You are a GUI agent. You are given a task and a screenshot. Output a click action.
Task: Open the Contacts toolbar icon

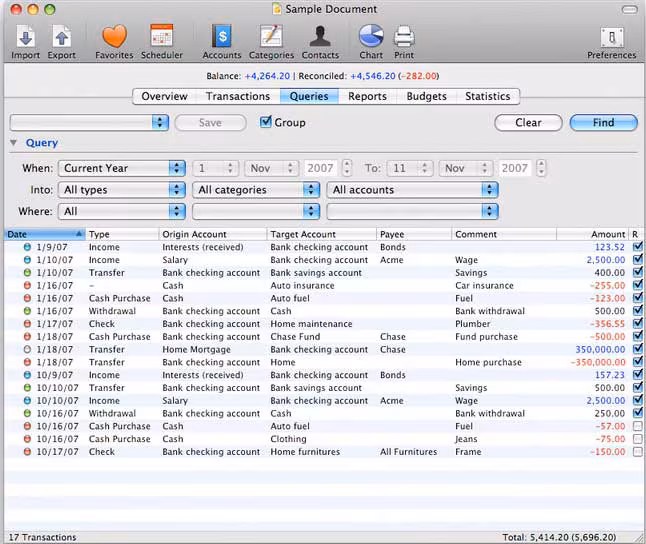319,37
